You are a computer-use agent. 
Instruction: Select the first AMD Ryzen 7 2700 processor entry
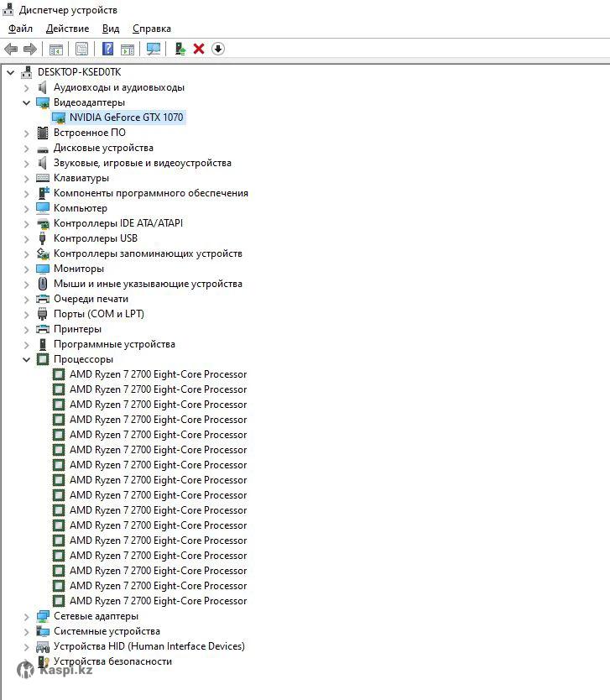158,374
